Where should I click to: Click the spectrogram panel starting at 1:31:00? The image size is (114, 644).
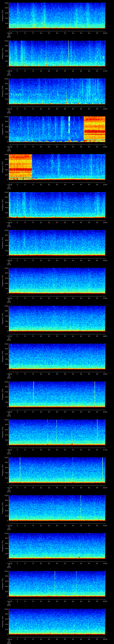tap(57, 91)
